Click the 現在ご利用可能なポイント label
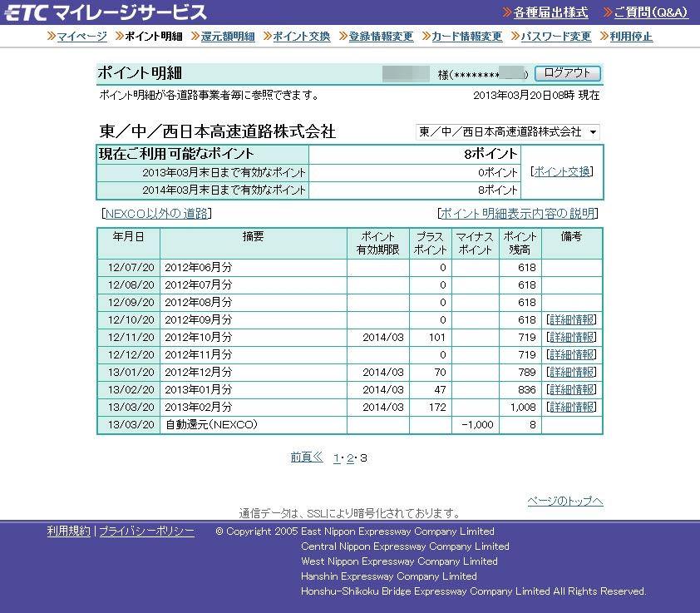The height and width of the screenshot is (613, 700). coord(176,154)
